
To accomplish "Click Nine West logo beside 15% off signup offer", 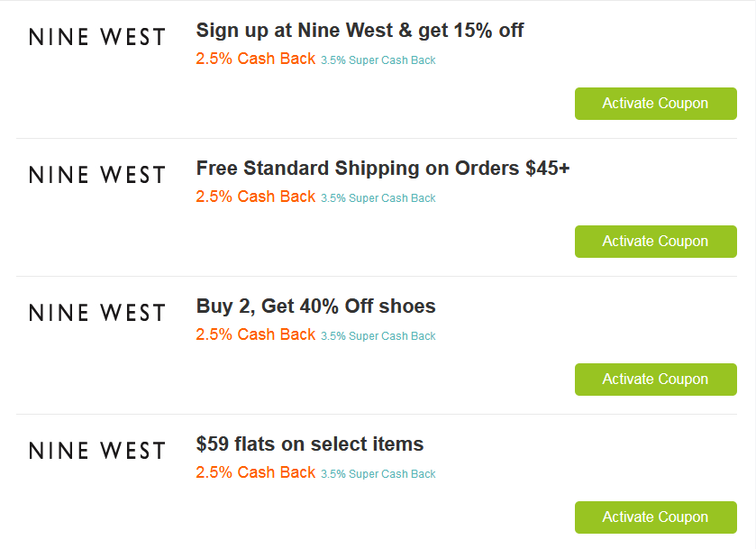I will coord(97,37).
